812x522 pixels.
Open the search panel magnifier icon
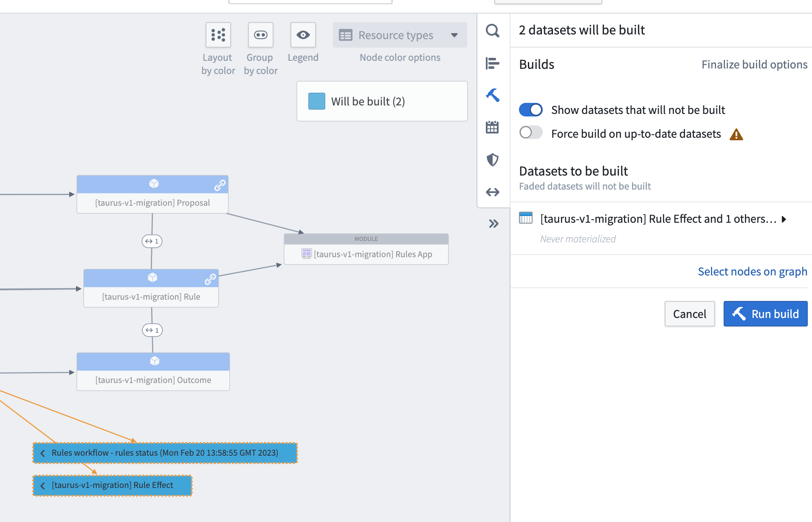tap(493, 31)
